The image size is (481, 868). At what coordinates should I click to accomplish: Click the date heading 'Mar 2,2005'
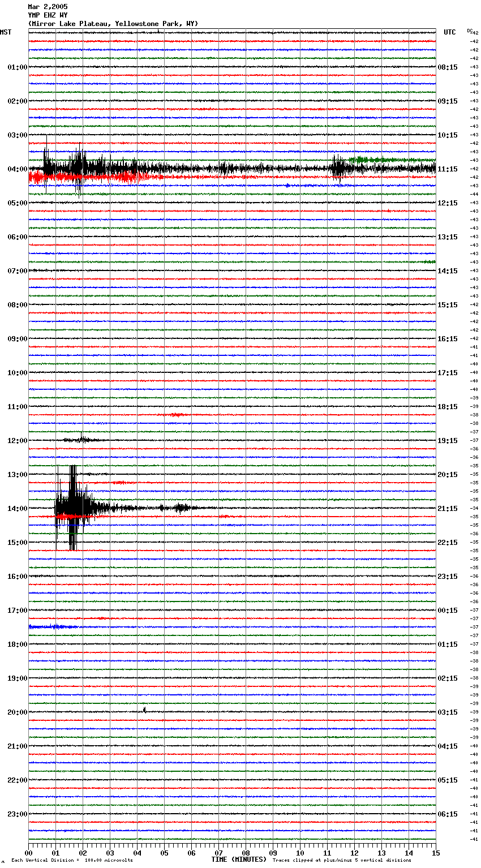tap(48, 7)
